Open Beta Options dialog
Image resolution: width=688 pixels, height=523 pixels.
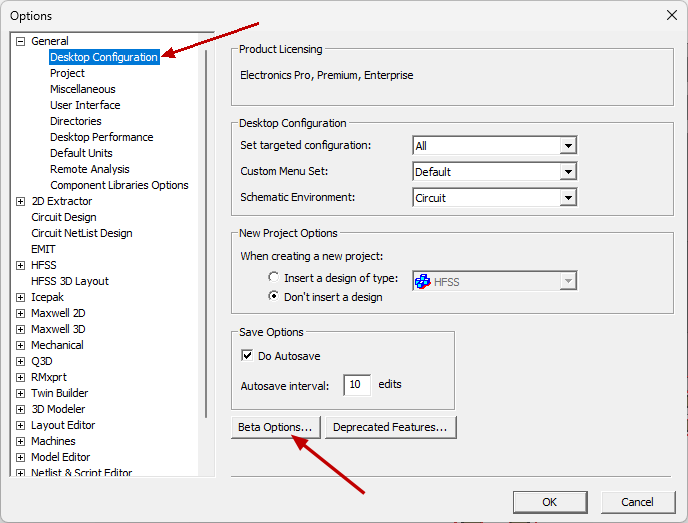click(276, 427)
